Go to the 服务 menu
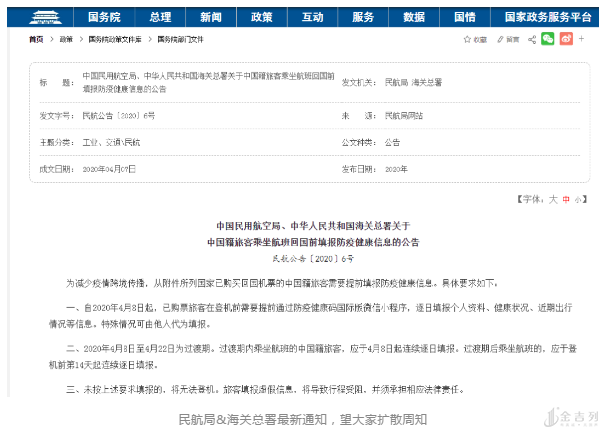Screen dimensions: 608x437 (x=363, y=17)
